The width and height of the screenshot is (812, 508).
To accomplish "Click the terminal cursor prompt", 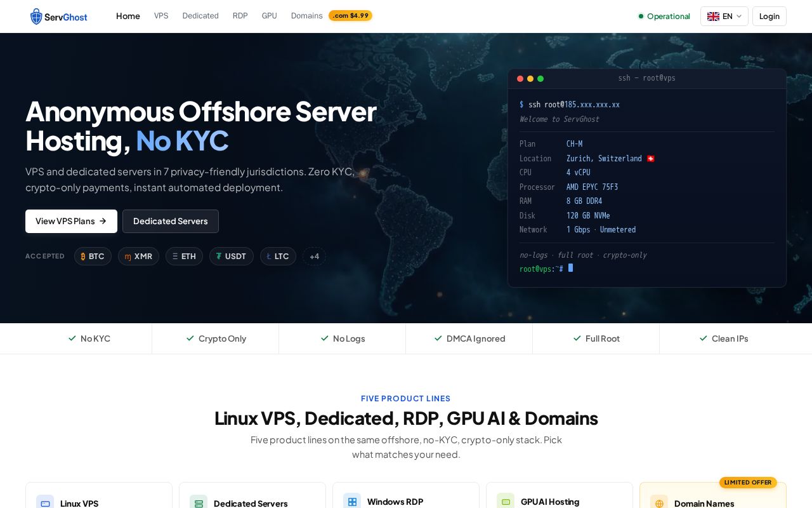I will [570, 268].
